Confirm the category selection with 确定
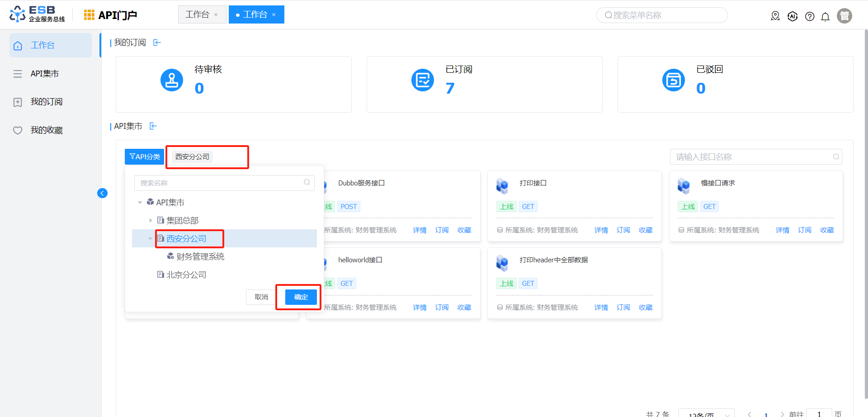Screen dimensions: 868x417 301,297
